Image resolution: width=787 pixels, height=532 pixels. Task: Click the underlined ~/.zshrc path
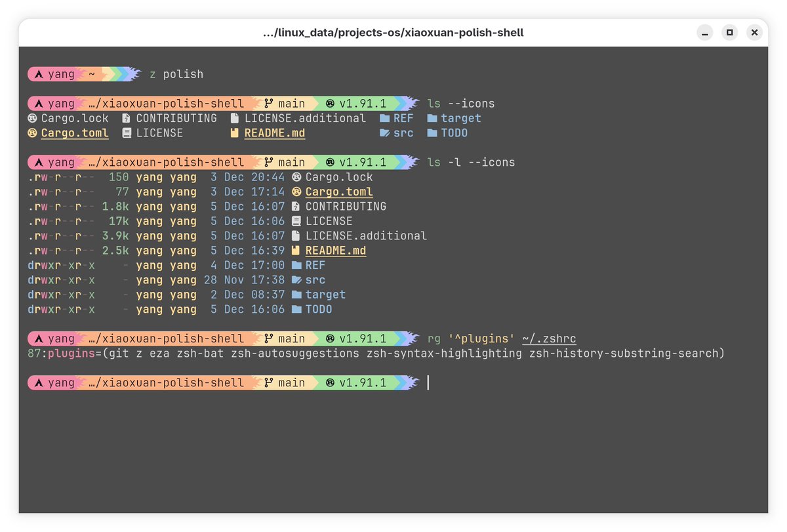549,339
